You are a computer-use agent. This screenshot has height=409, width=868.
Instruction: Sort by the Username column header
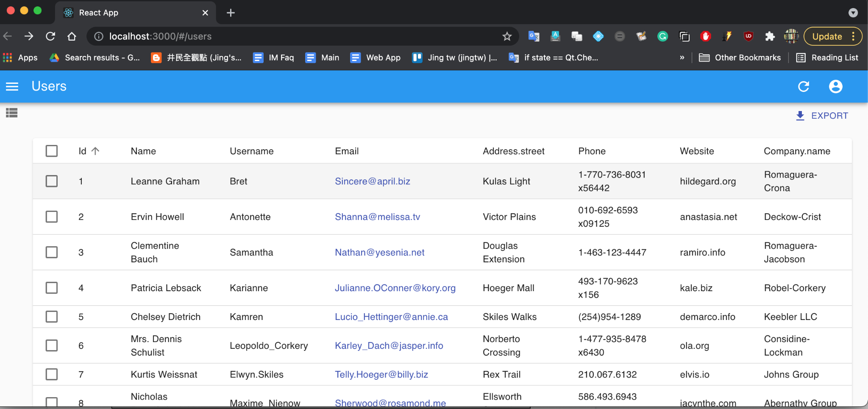point(252,151)
